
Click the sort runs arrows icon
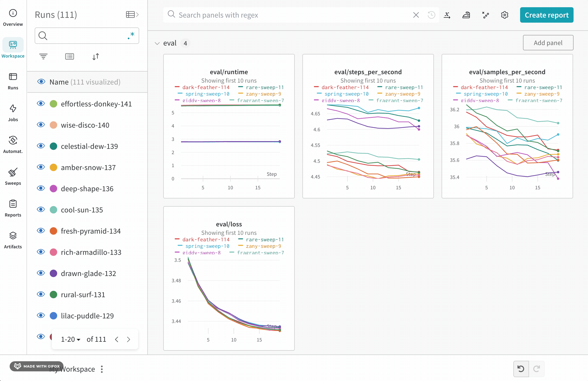[96, 57]
